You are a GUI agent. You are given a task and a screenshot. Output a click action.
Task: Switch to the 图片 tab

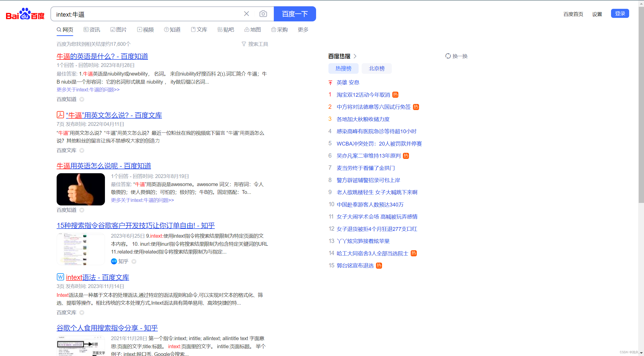(119, 30)
